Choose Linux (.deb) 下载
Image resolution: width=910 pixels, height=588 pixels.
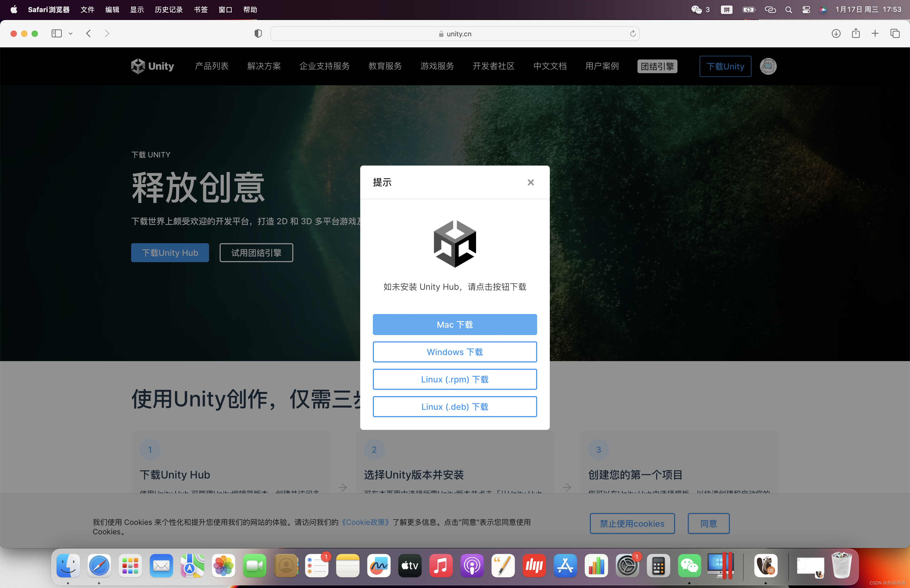click(x=455, y=407)
